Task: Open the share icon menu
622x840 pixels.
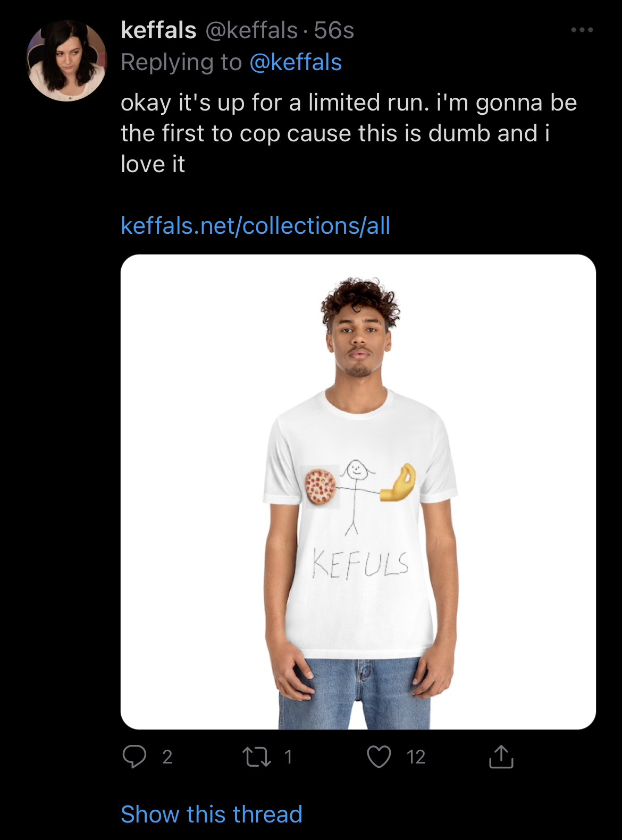Action: [501, 757]
